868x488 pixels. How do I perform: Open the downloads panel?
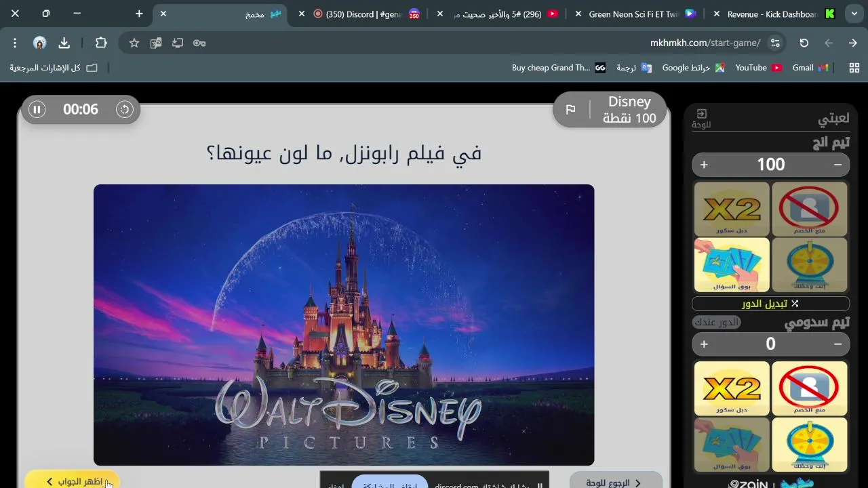(x=64, y=43)
